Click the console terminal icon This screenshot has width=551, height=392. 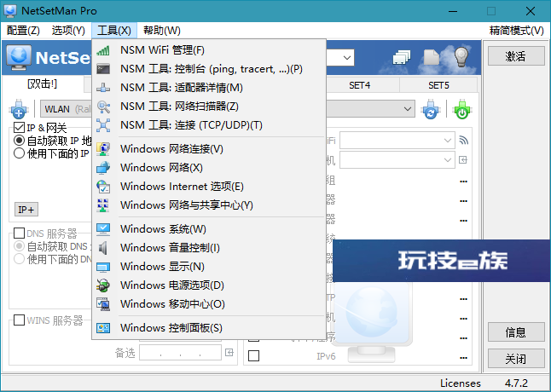point(103,69)
